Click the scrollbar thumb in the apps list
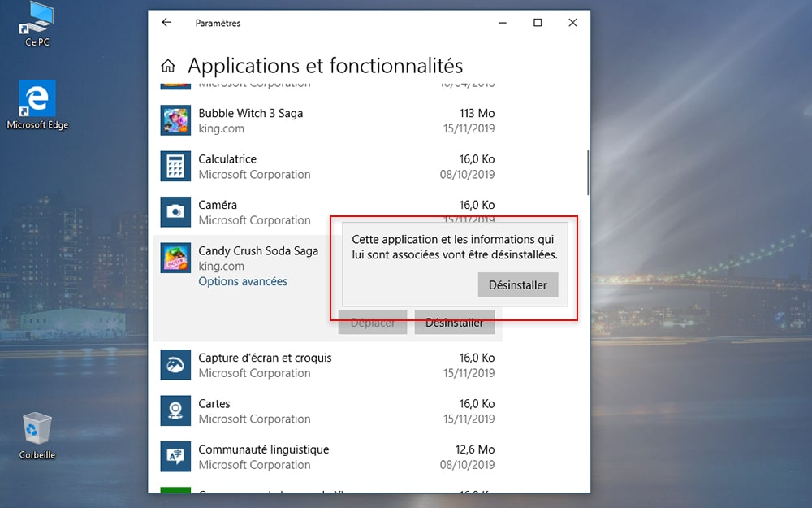 pos(588,172)
